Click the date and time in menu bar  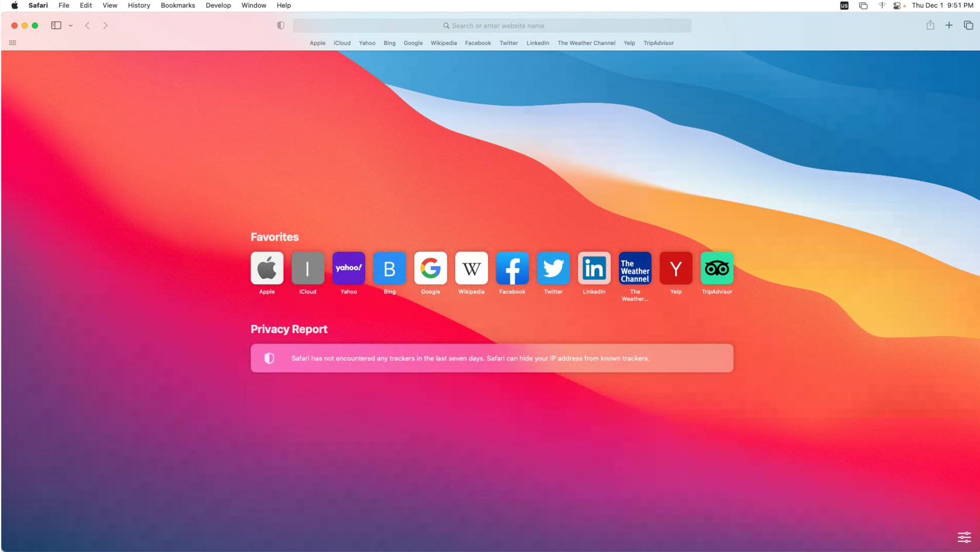point(943,5)
